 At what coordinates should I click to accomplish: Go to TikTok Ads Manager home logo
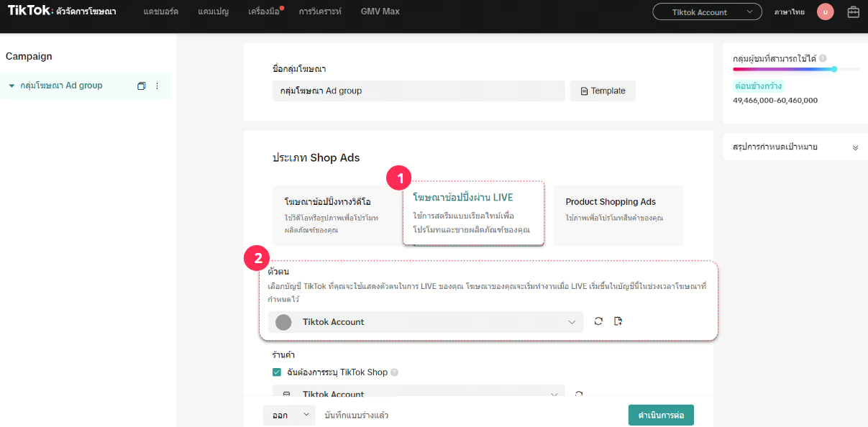[x=62, y=11]
